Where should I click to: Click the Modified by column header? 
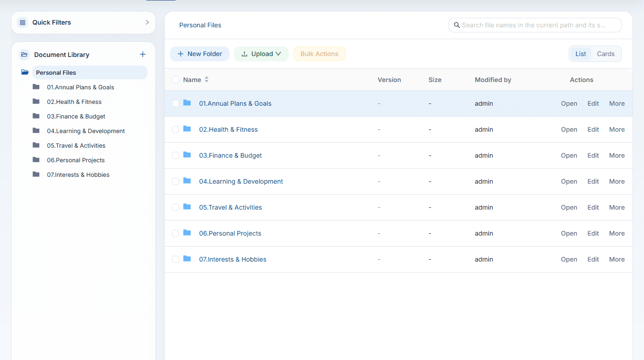click(x=493, y=80)
